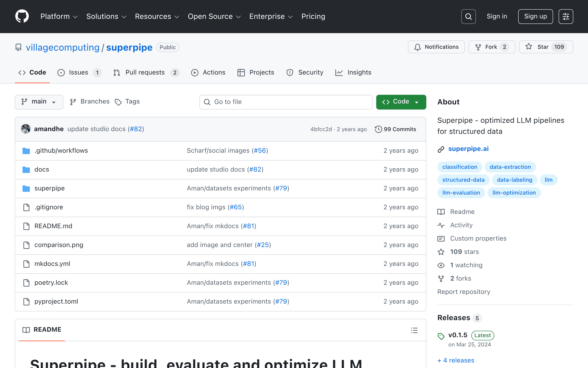Click the Report repository link
The image size is (588, 368).
pyautogui.click(x=464, y=292)
